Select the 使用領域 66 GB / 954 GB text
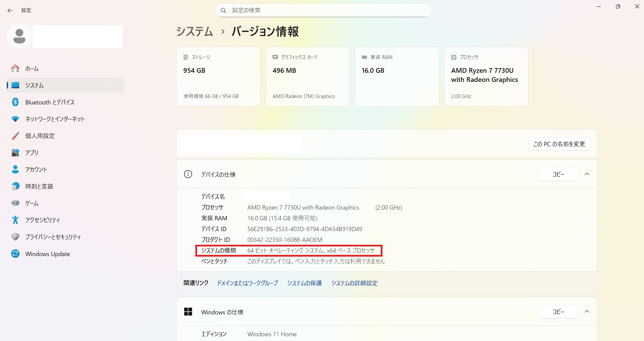Viewport: 644px width, 341px height. point(211,96)
